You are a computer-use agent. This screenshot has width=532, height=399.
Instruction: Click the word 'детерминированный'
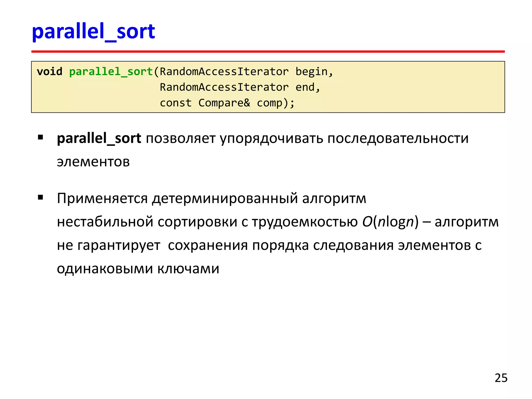tap(225, 199)
